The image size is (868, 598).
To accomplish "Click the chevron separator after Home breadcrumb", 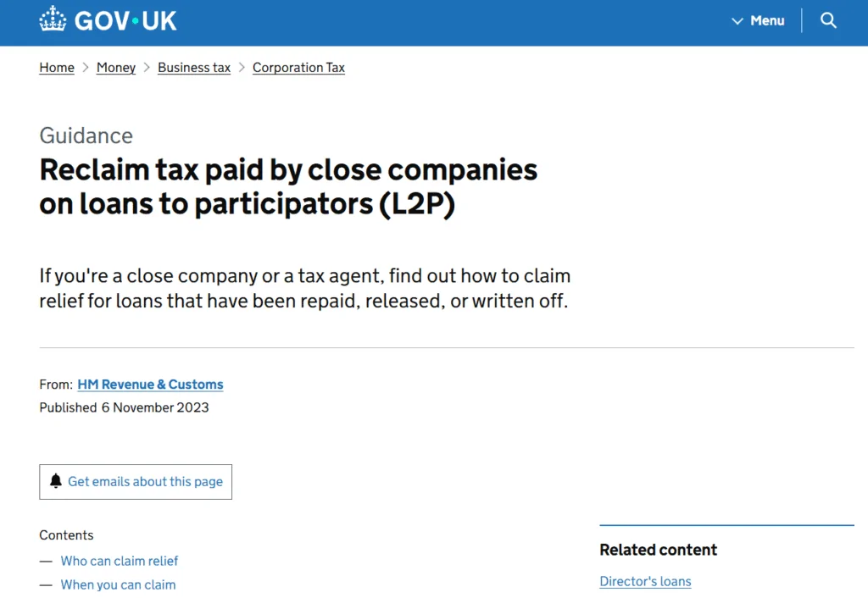I will 86,68.
